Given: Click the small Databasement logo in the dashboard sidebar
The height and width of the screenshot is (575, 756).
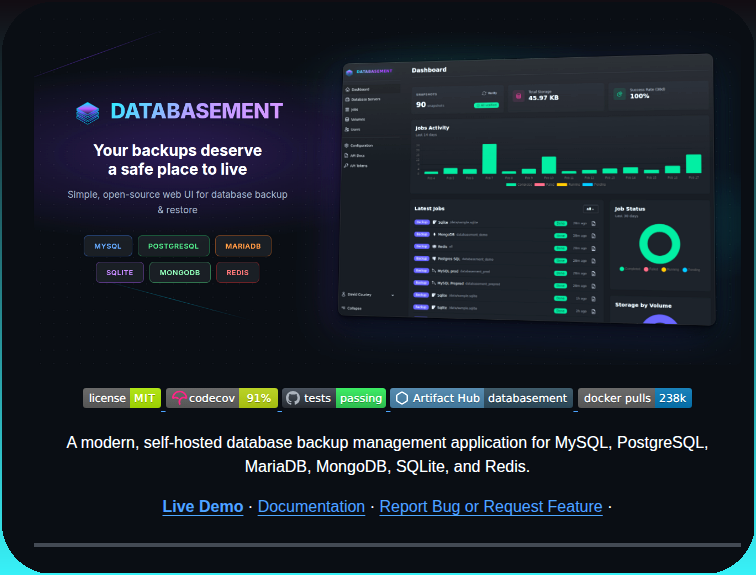Looking at the screenshot, I should click(x=350, y=73).
